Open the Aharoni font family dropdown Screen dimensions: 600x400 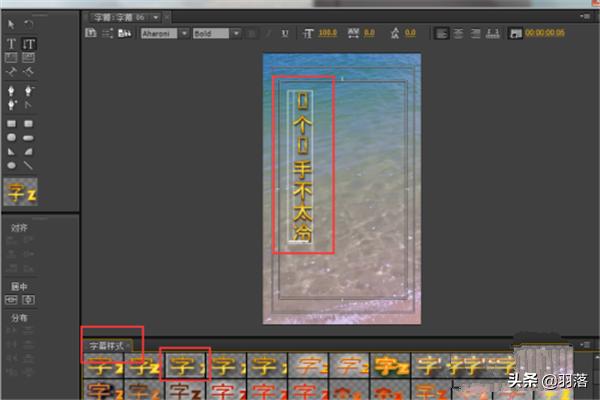163,33
